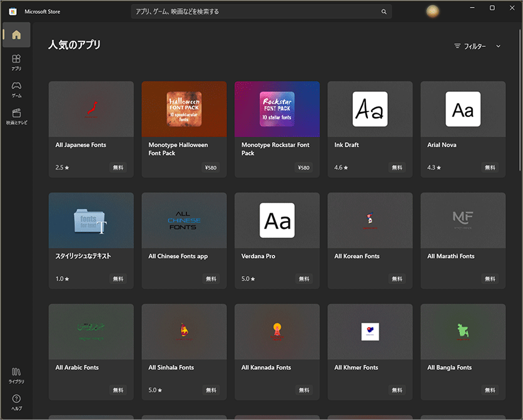
Task: Click the 4.6 star rating on Ink Draft
Action: (341, 168)
